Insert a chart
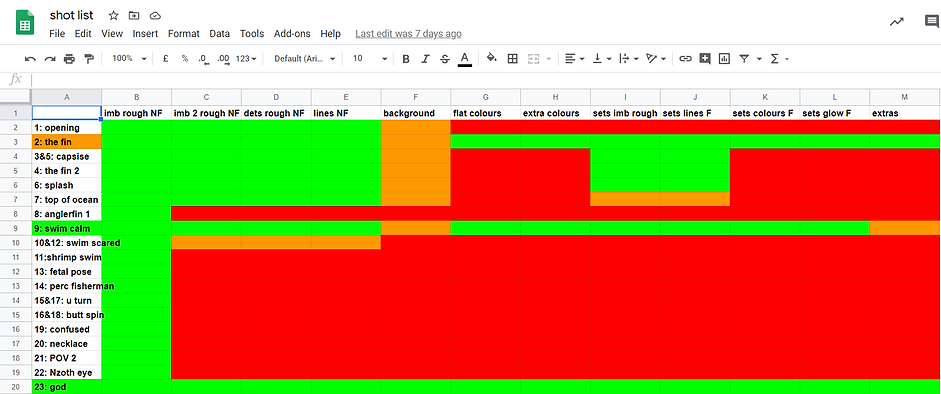 tap(724, 59)
